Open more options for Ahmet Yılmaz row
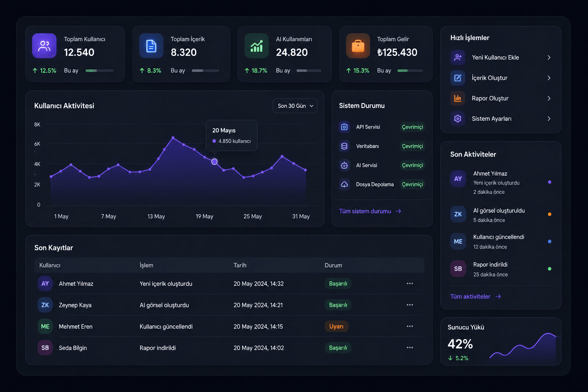The image size is (588, 392). point(410,284)
